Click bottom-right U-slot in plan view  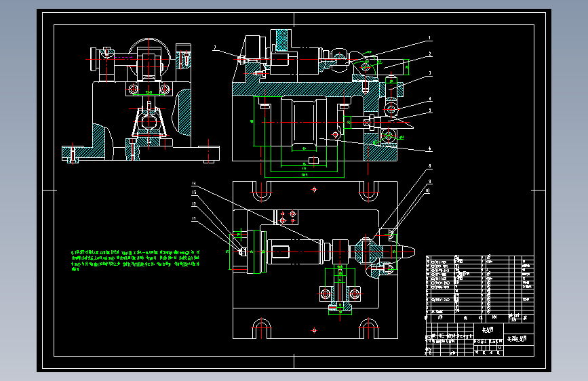(x=369, y=329)
